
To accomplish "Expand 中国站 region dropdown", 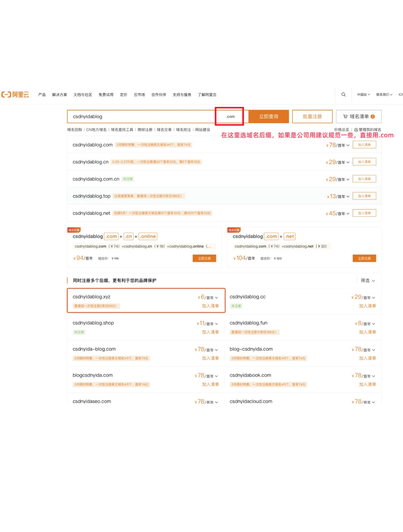I will coord(363,95).
